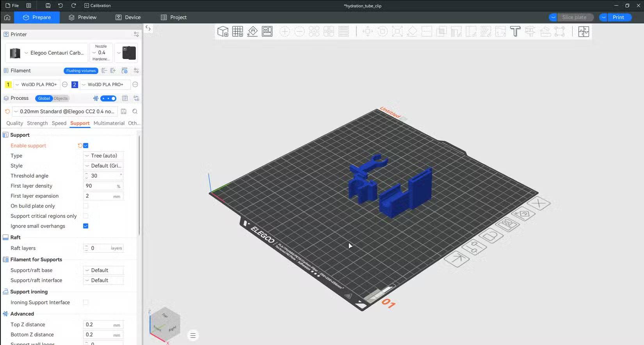
Task: Click the Arrange all objects icon
Action: 267,32
